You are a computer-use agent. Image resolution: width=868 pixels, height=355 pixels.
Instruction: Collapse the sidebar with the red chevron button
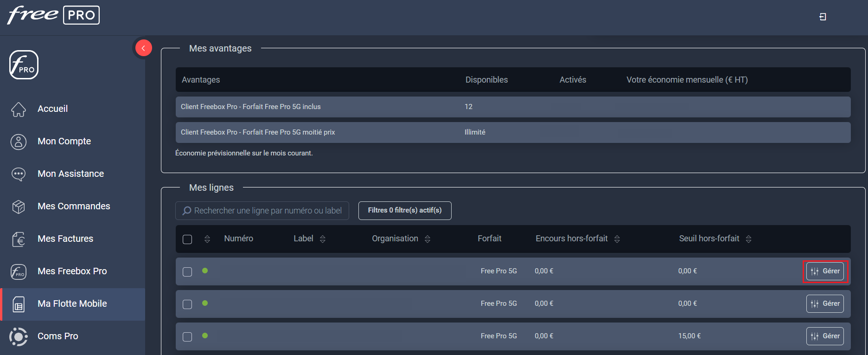click(143, 48)
